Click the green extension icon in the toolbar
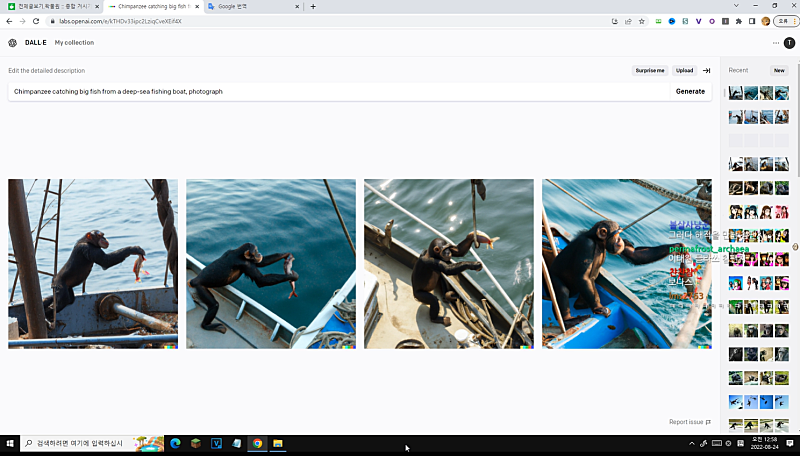 (659, 21)
